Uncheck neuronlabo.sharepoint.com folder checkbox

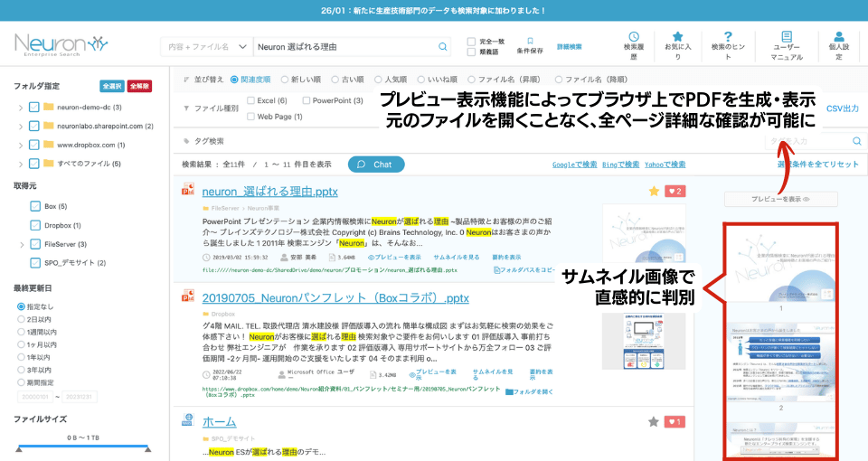coord(33,126)
